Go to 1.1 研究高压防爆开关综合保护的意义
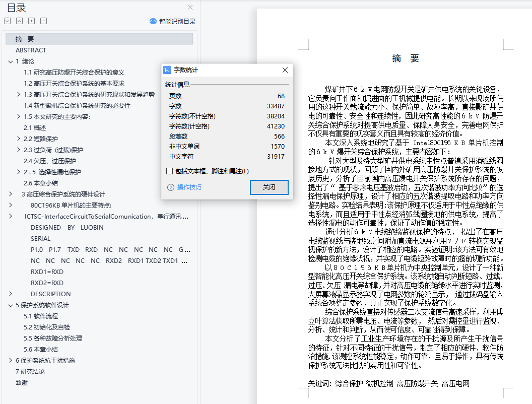This screenshot has width=532, height=404. (x=74, y=72)
